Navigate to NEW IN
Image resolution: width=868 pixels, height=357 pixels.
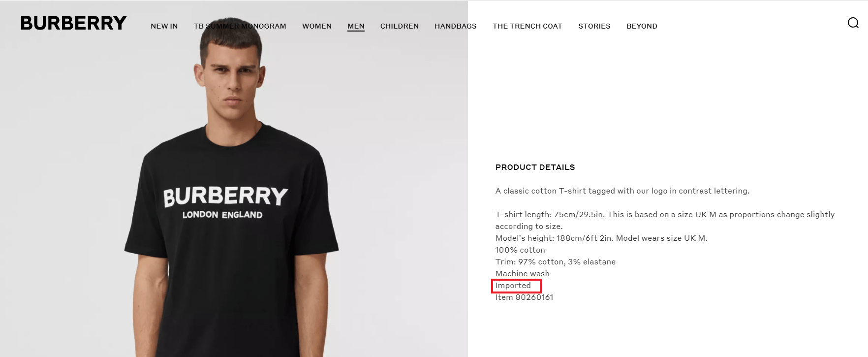[x=164, y=26]
